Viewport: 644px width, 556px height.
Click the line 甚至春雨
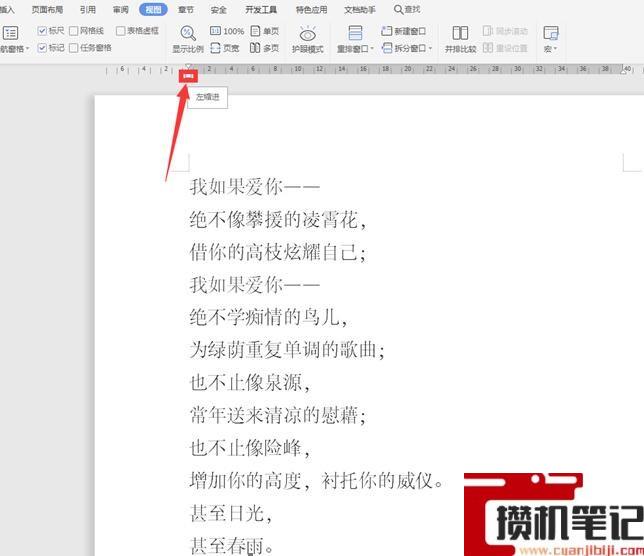(x=231, y=545)
